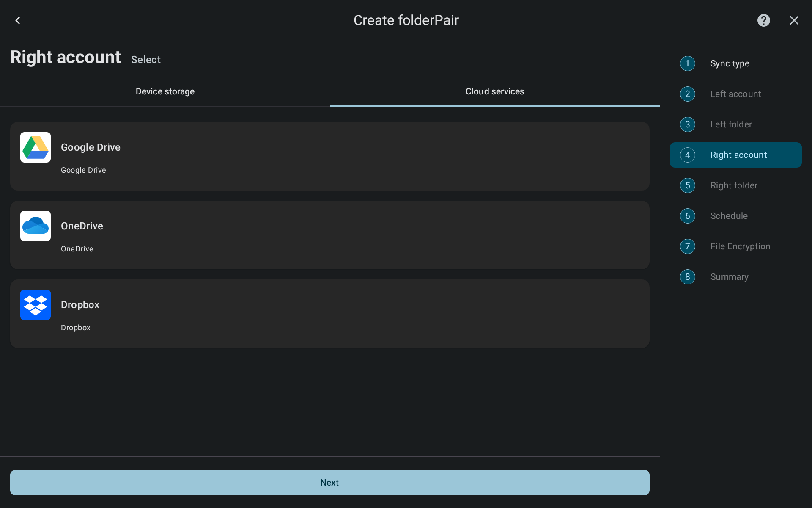Screen dimensions: 812x508
Task: Switch to the Device storage tab
Action: coord(165,91)
